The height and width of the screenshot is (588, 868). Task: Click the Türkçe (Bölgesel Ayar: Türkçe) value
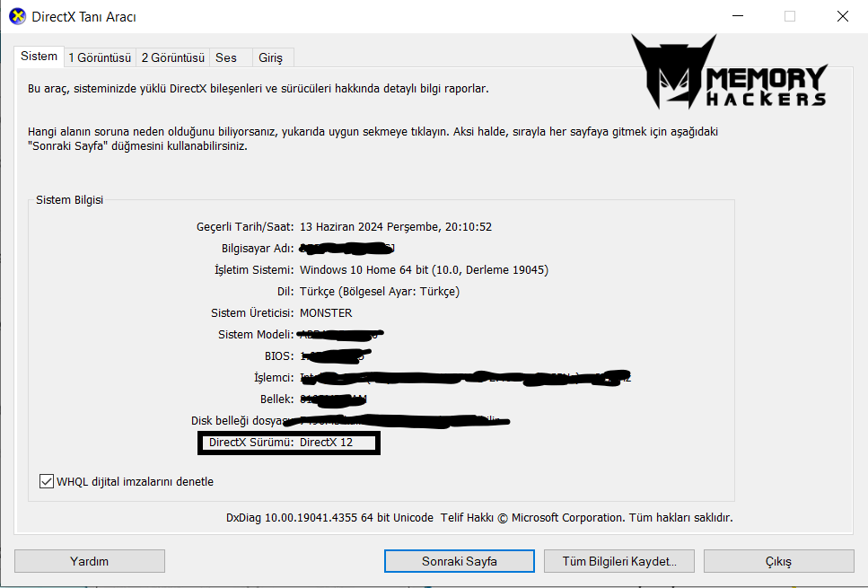click(380, 291)
